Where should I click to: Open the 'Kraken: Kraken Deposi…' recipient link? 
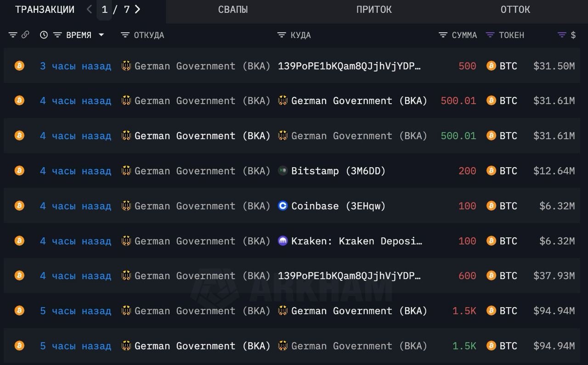[x=356, y=241]
